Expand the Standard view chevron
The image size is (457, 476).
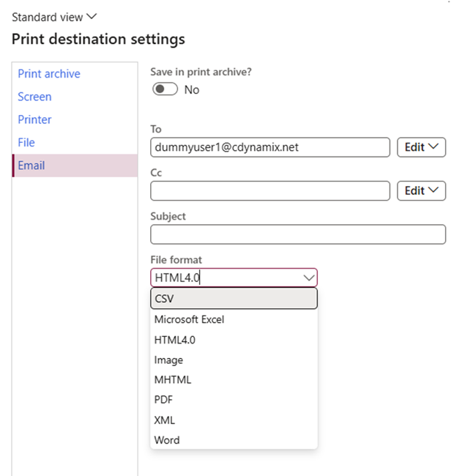point(92,16)
